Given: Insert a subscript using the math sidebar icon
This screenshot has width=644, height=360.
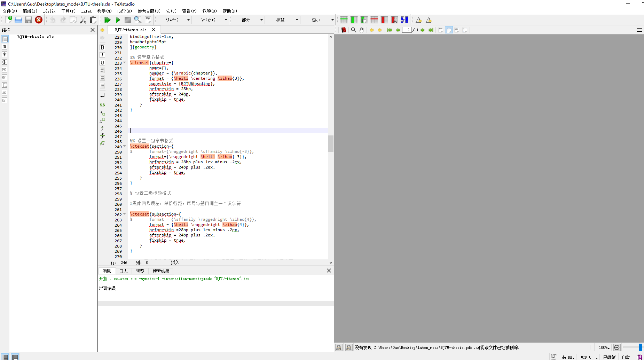Looking at the screenshot, I should click(x=102, y=113).
